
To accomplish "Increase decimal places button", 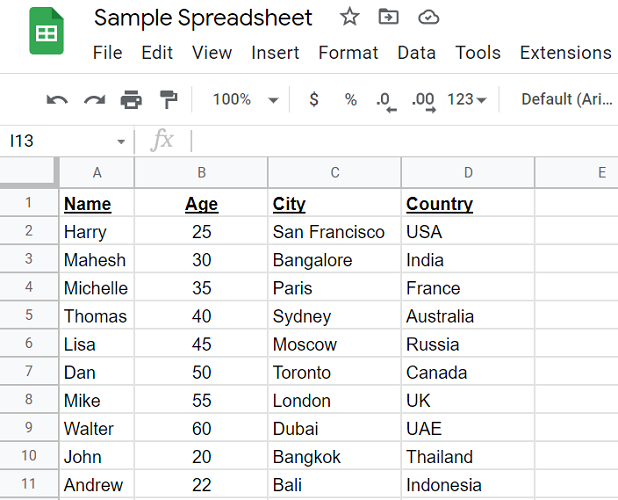I will click(422, 99).
